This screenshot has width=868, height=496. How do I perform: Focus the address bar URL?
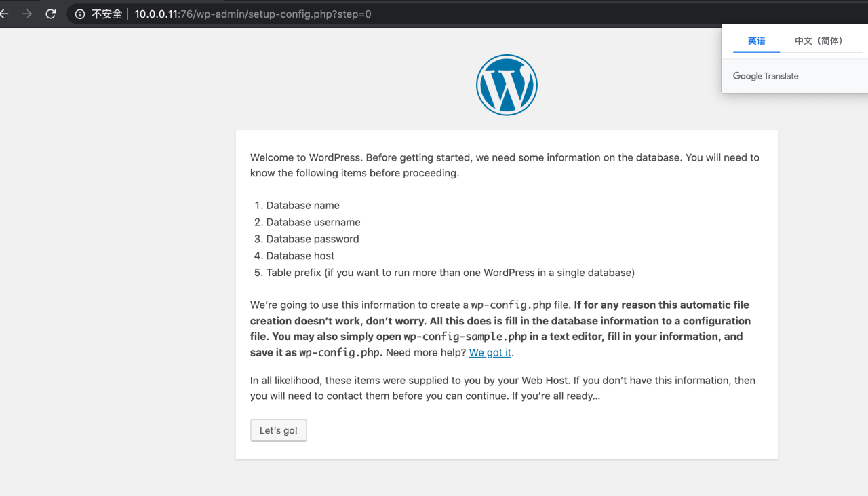pyautogui.click(x=253, y=14)
